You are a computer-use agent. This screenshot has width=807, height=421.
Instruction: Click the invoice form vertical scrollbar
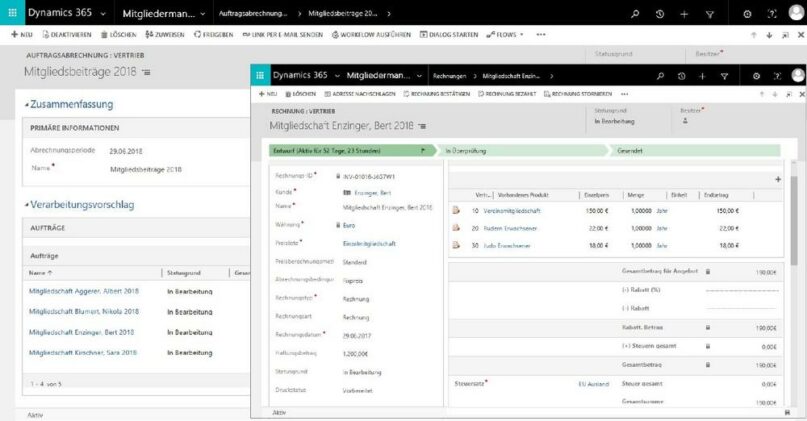point(793,250)
